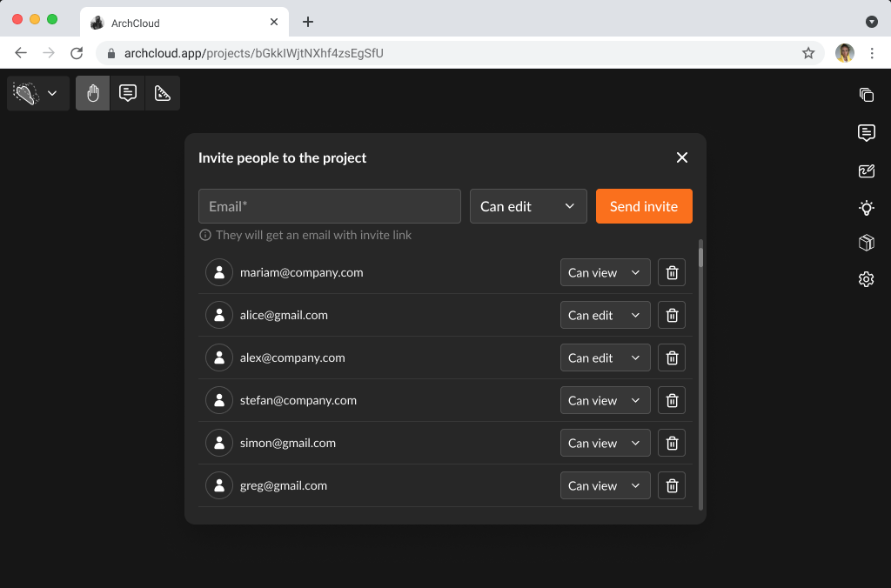This screenshot has width=891, height=588.
Task: Open the 3D model panel
Action: point(866,243)
